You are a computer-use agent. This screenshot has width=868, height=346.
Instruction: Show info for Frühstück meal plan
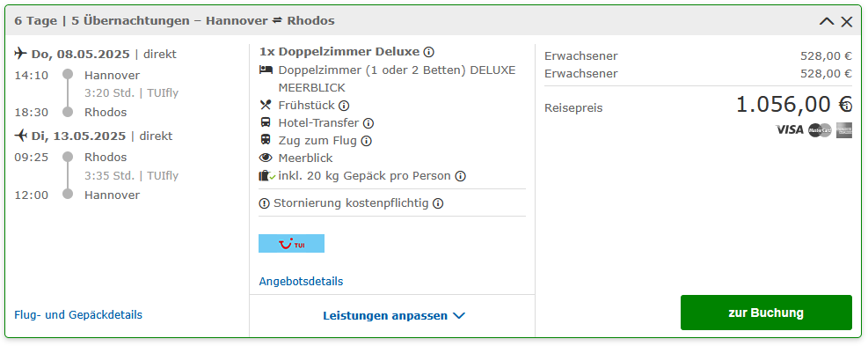(x=345, y=106)
